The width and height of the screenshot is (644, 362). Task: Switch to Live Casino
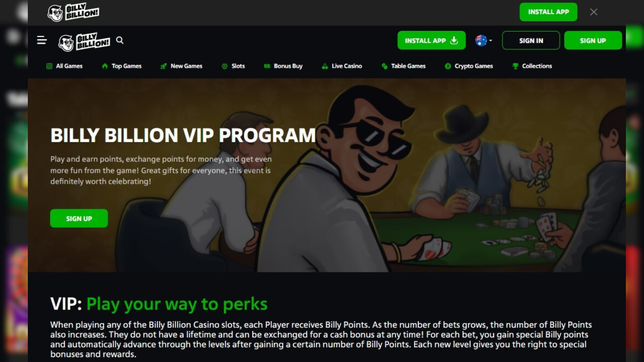[342, 66]
